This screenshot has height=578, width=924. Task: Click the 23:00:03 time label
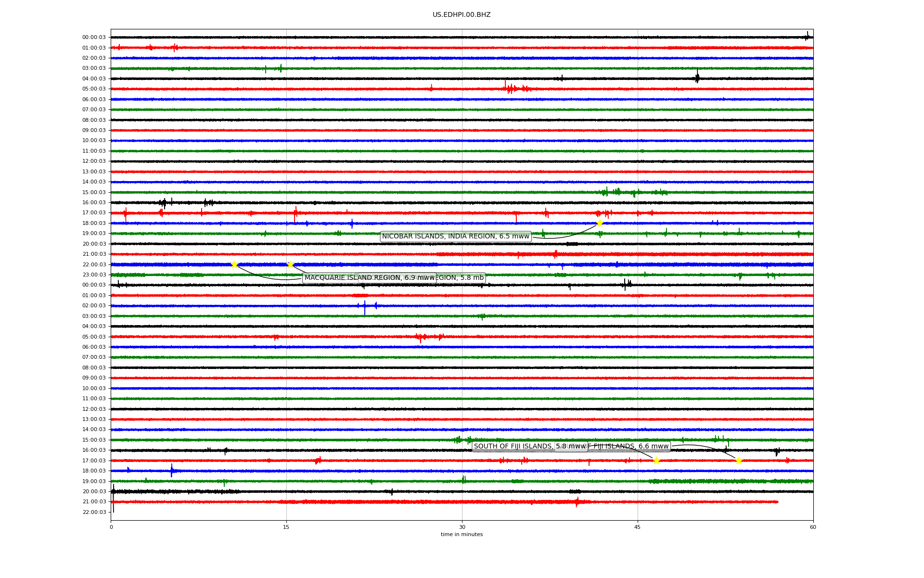point(94,275)
